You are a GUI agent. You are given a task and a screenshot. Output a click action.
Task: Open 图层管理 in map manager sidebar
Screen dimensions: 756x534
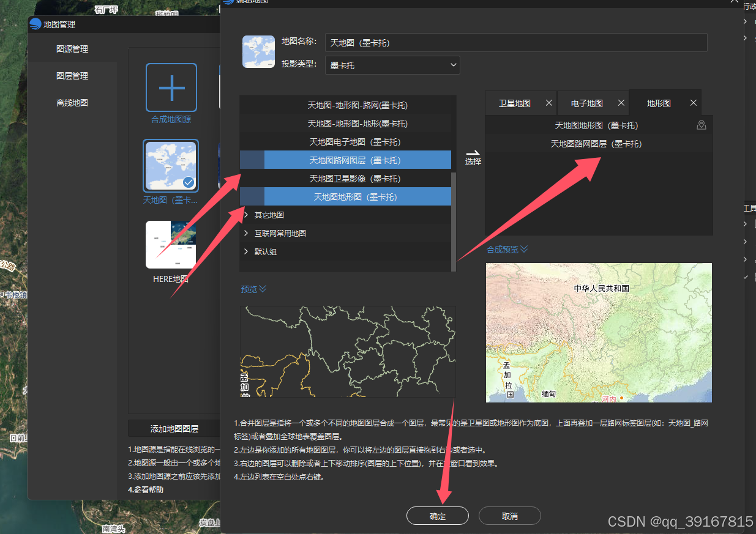[x=72, y=76]
